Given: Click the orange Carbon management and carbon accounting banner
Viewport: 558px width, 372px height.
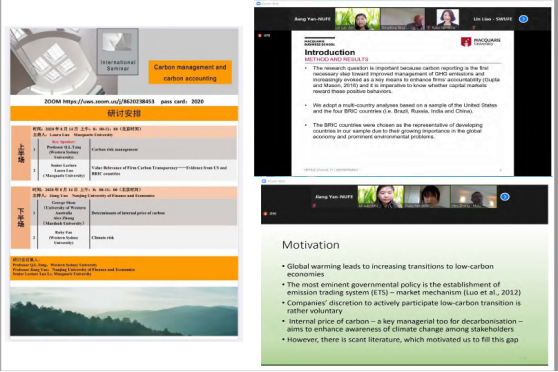Looking at the screenshot, I should [190, 72].
